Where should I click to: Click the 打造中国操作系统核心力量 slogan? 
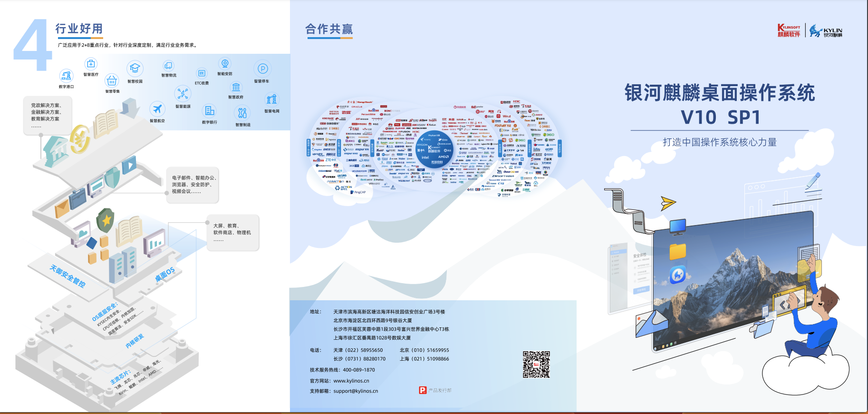pyautogui.click(x=720, y=142)
